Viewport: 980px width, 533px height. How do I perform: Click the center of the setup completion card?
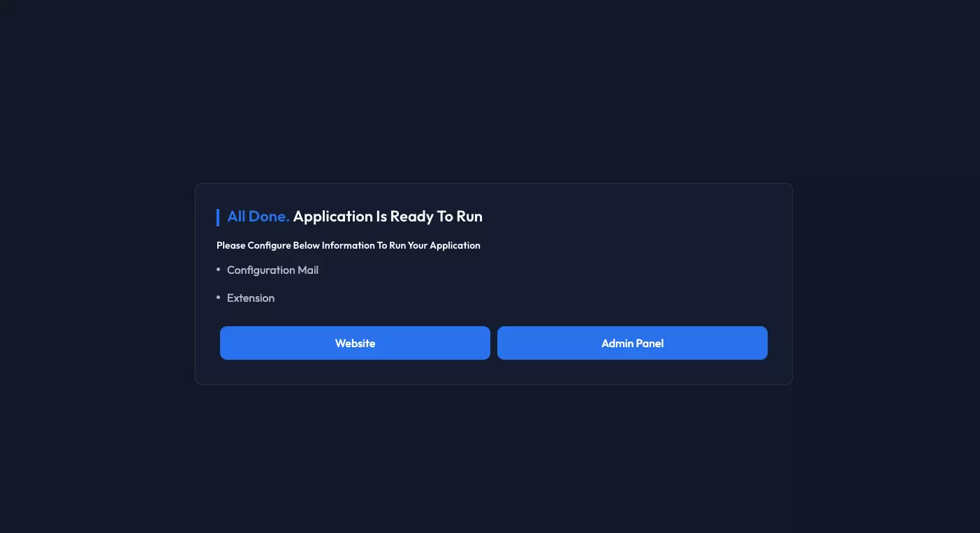493,284
